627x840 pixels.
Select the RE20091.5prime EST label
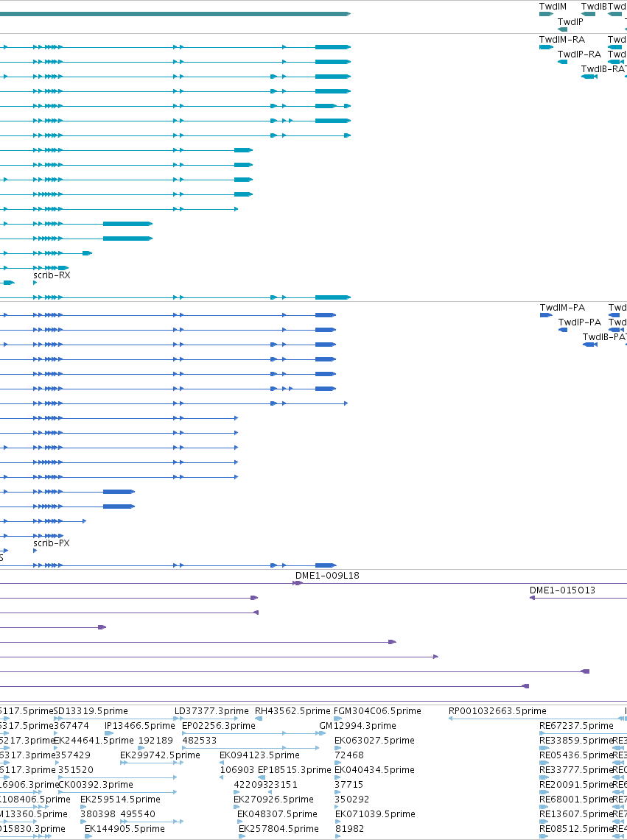pyautogui.click(x=575, y=784)
